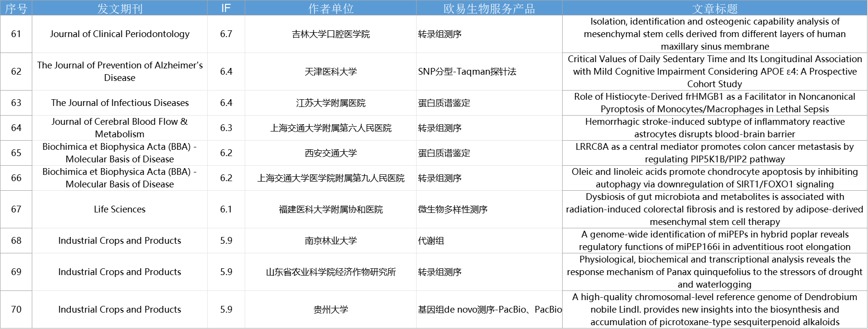
Task: Click the 作者单位 column header
Action: pos(330,9)
